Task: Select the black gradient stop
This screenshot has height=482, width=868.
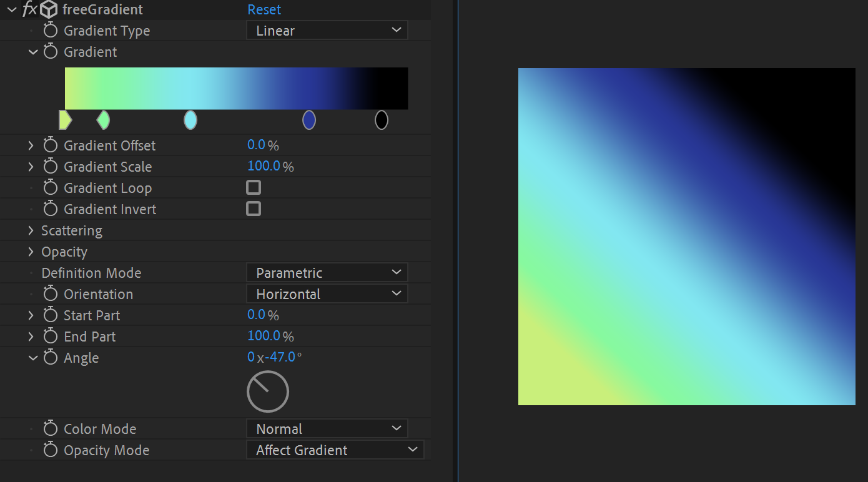Action: click(382, 119)
